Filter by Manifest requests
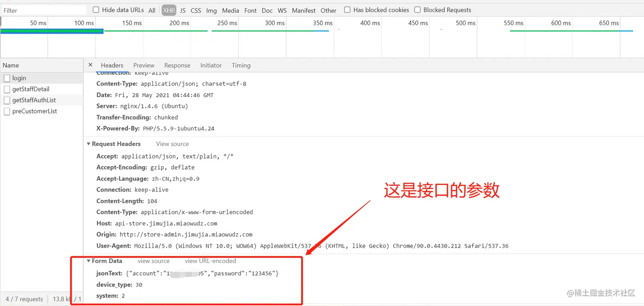 point(304,10)
